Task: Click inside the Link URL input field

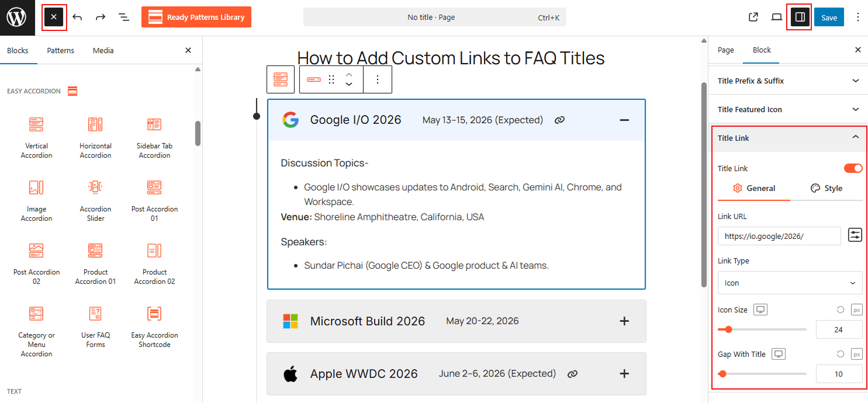Action: [x=779, y=236]
